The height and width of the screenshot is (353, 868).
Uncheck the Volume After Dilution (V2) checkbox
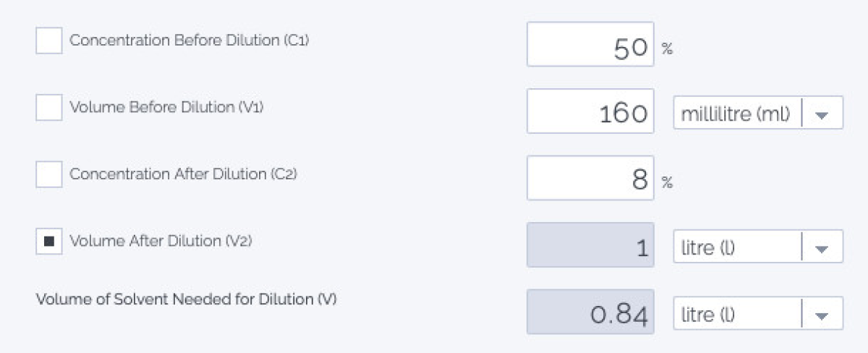coord(48,242)
